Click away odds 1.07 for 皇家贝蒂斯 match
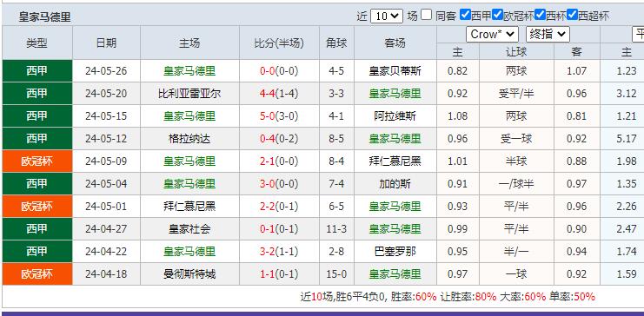 pyautogui.click(x=576, y=71)
